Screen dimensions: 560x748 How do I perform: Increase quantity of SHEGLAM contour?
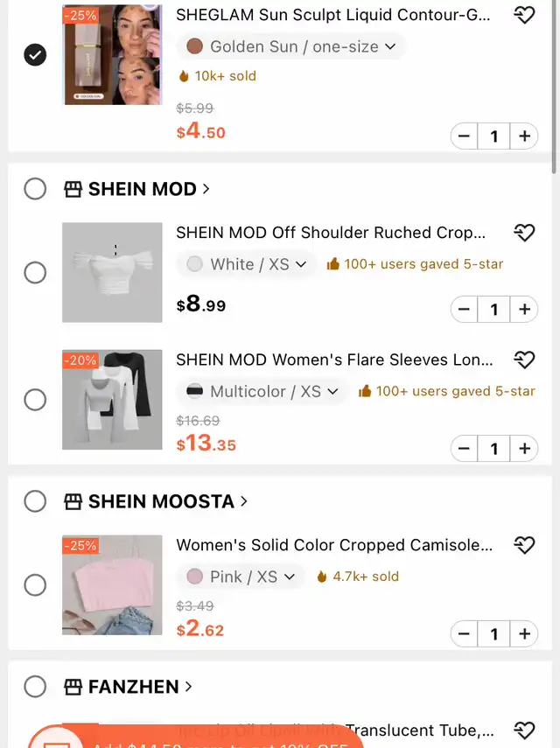[x=524, y=136]
